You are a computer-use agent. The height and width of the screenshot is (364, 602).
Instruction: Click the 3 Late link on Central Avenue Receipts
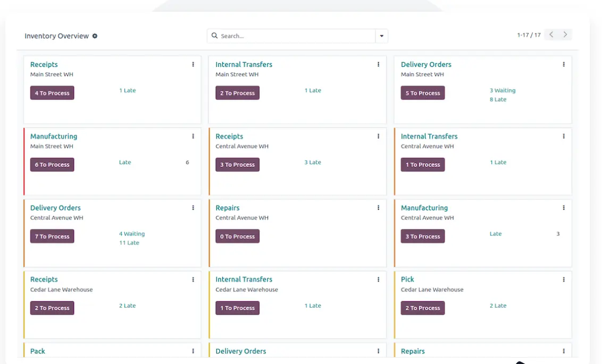click(x=313, y=162)
